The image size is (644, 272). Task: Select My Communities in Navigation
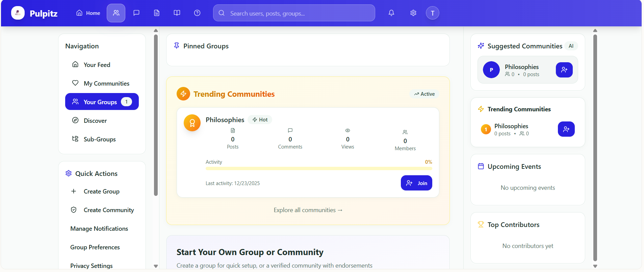102,83
